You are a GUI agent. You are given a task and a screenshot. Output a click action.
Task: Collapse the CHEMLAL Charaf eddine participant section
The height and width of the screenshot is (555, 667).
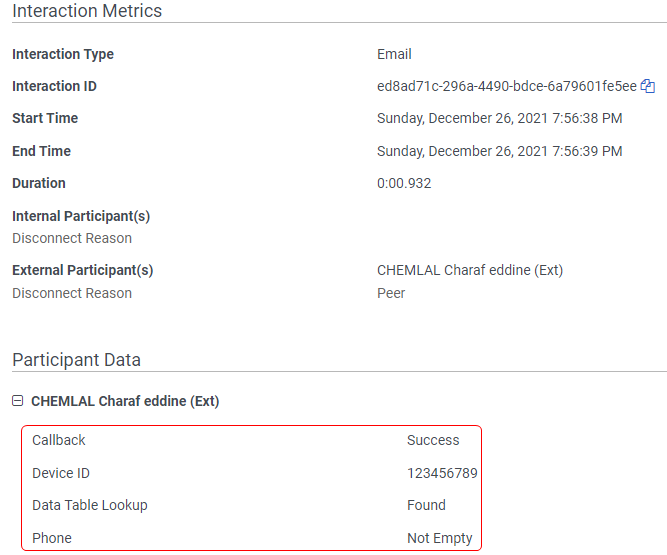pyautogui.click(x=18, y=401)
